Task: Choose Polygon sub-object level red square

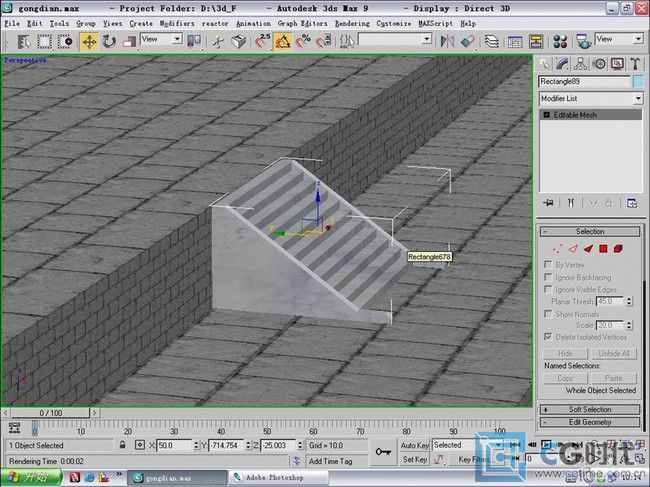Action: [x=604, y=247]
